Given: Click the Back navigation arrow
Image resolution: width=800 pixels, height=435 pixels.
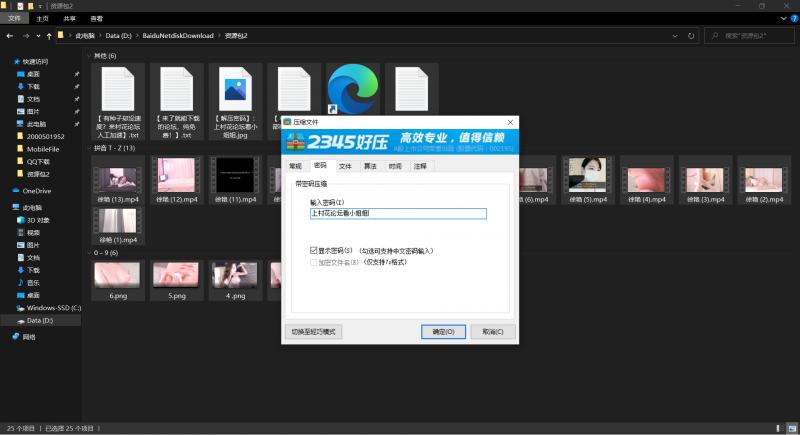Looking at the screenshot, I should click(x=10, y=35).
